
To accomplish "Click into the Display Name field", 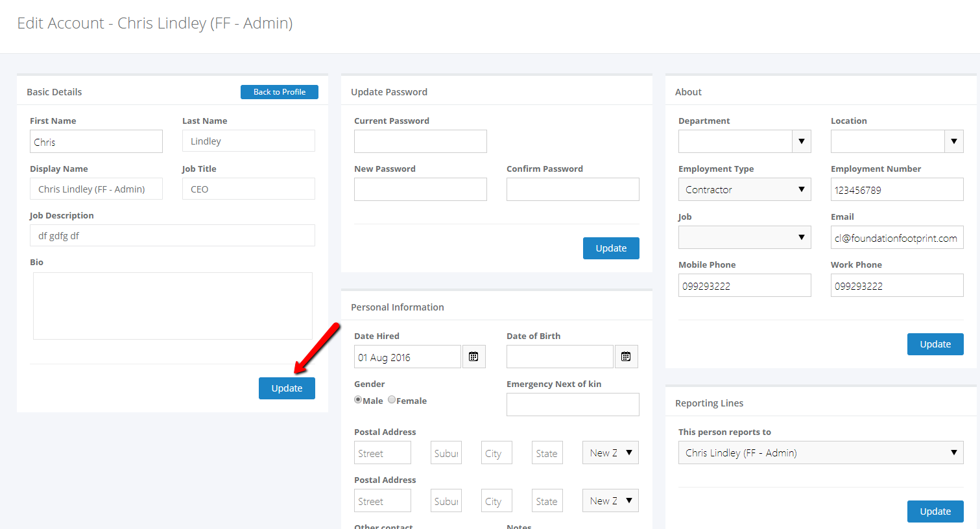I will click(x=96, y=189).
